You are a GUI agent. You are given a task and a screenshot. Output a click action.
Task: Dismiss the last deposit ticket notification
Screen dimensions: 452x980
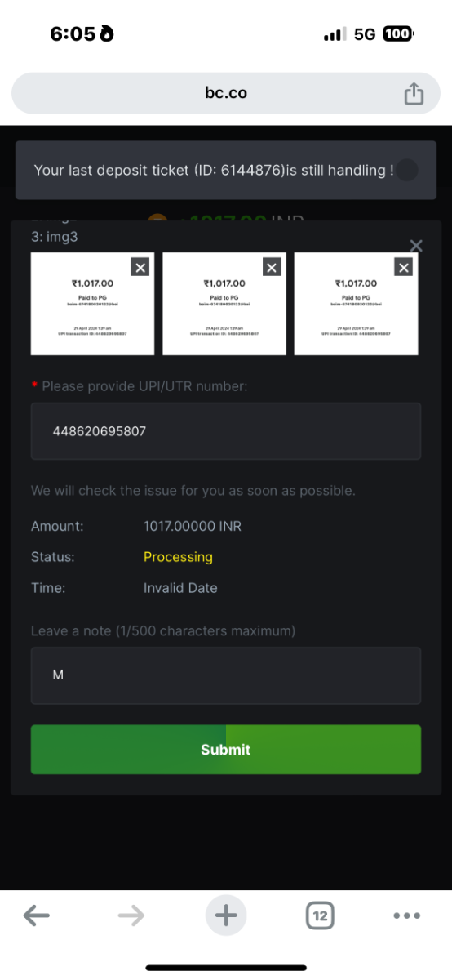[407, 170]
